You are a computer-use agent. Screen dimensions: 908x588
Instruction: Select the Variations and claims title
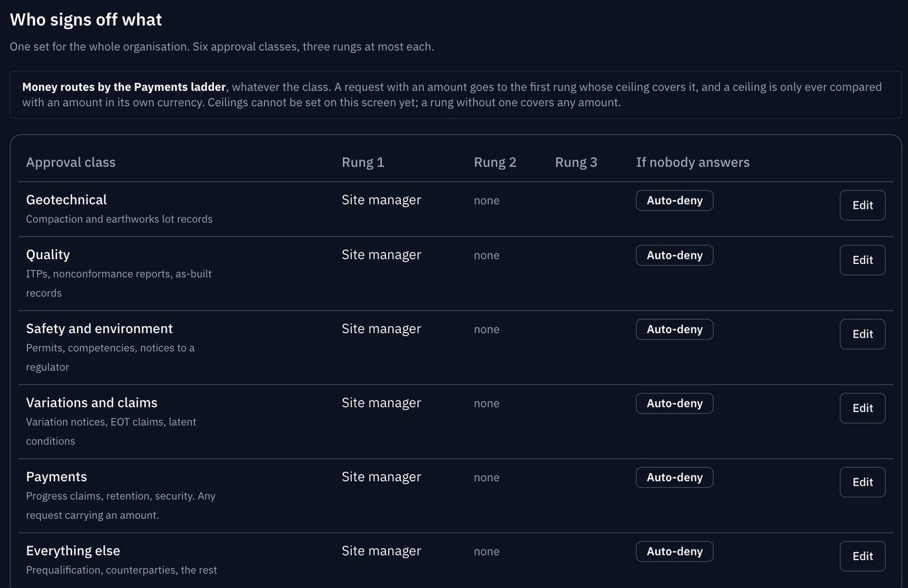(91, 403)
